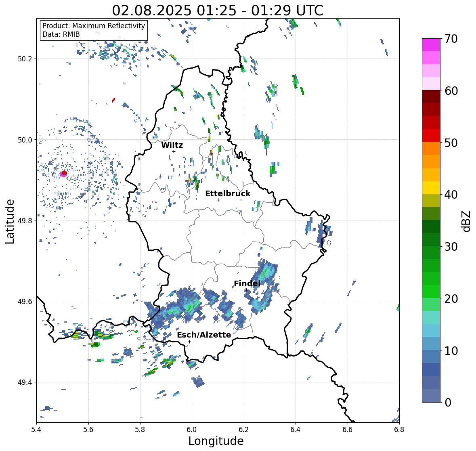This screenshot has height=451, width=476.
Task: Click the 50.0 latitude tick label
Action: [x=25, y=140]
